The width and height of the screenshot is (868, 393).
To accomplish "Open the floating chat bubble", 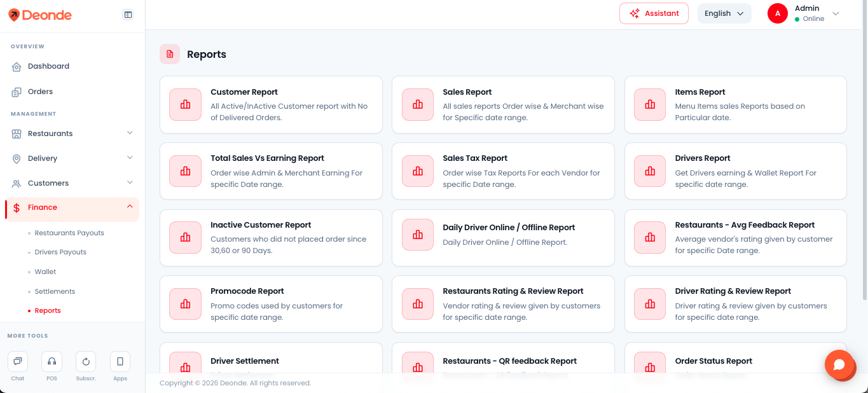I will [x=839, y=364].
